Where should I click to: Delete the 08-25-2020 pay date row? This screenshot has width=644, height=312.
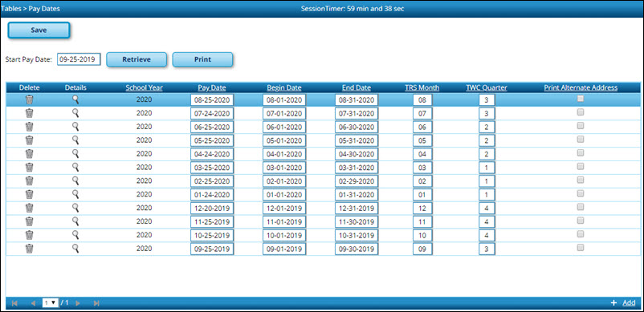click(x=29, y=99)
